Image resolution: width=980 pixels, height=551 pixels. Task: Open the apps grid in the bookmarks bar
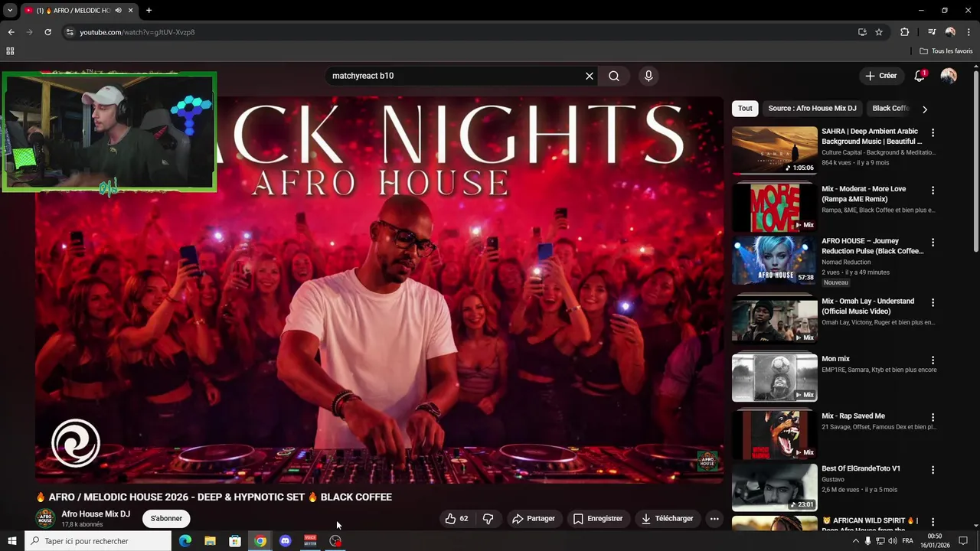coord(10,51)
